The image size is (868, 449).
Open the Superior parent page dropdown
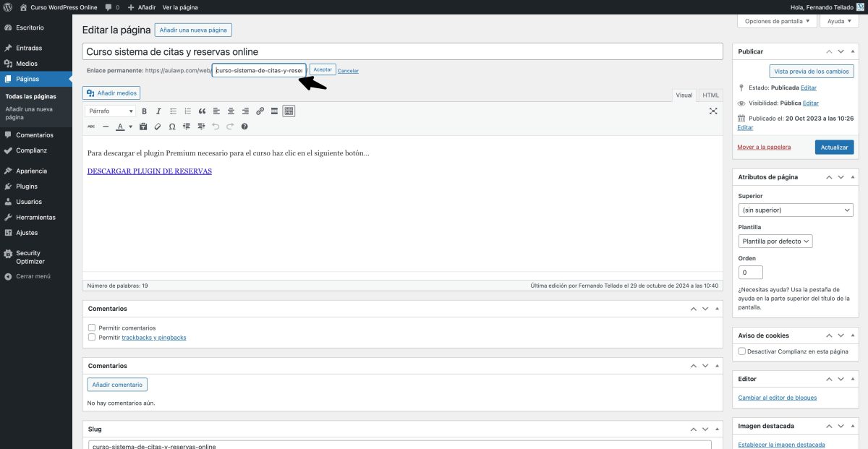pos(795,210)
